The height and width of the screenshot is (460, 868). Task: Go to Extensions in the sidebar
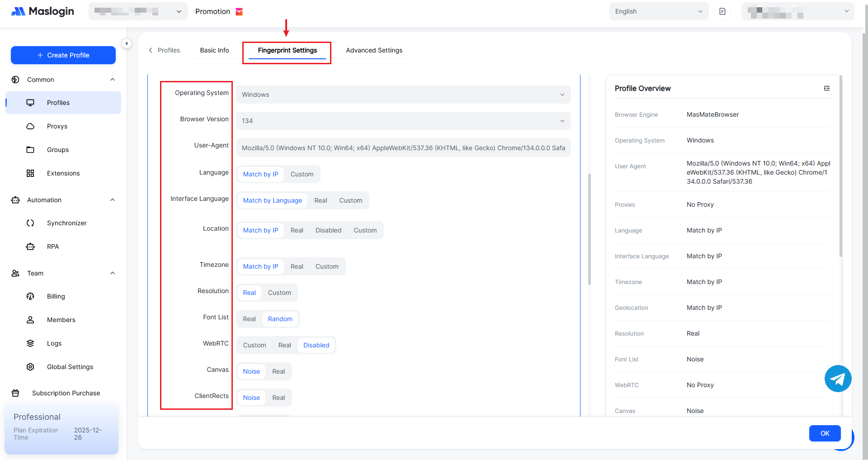point(63,173)
